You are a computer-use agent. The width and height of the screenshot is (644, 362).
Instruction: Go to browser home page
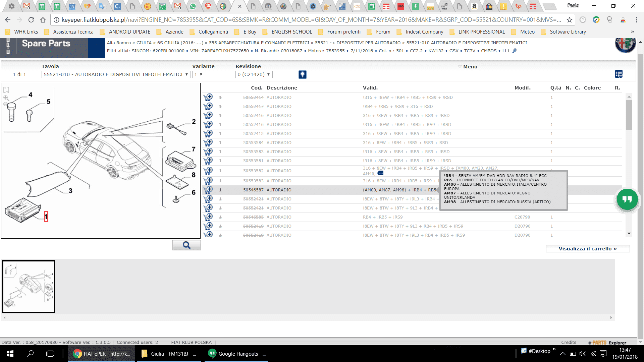click(43, 20)
